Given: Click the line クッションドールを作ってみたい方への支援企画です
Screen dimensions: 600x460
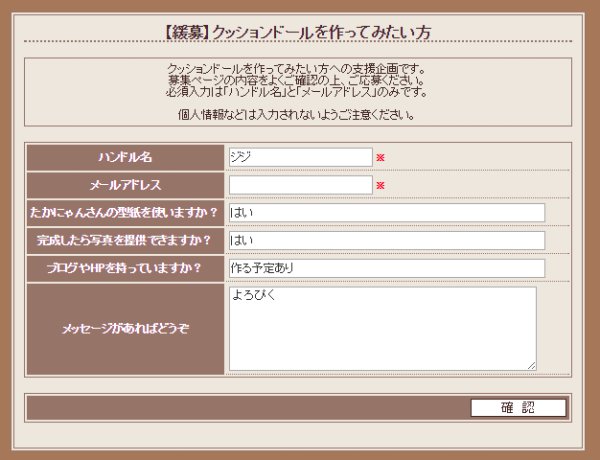Looking at the screenshot, I should coord(297,69).
